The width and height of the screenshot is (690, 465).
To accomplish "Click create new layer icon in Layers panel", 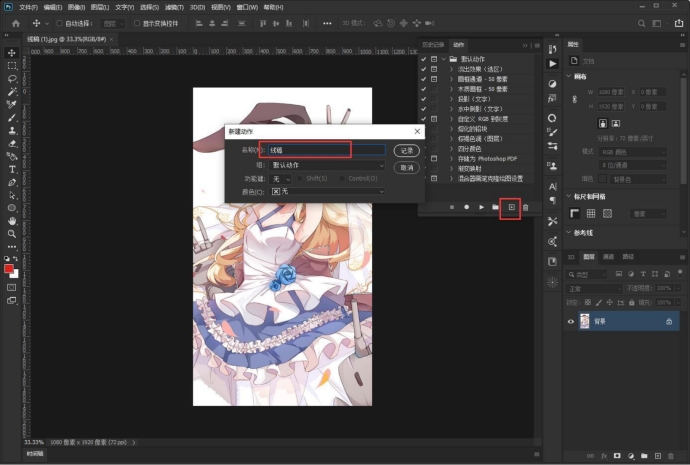I will point(657,456).
